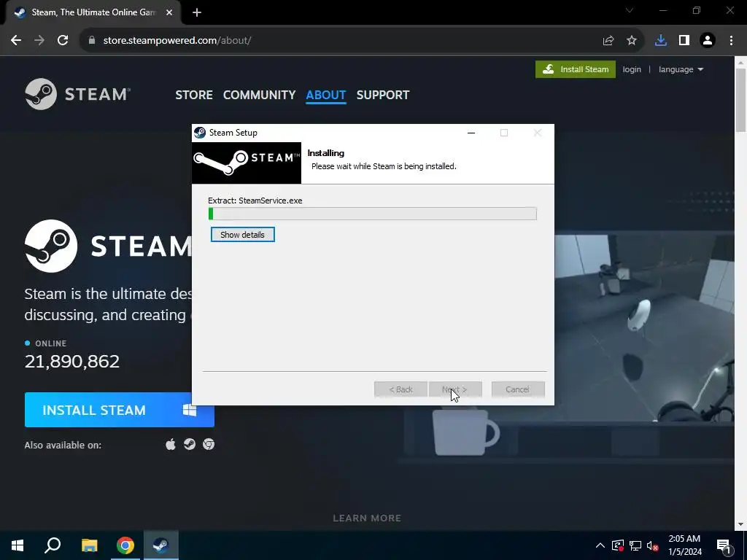Viewport: 747px width, 560px height.
Task: Click the address bar URL
Action: pyautogui.click(x=177, y=41)
